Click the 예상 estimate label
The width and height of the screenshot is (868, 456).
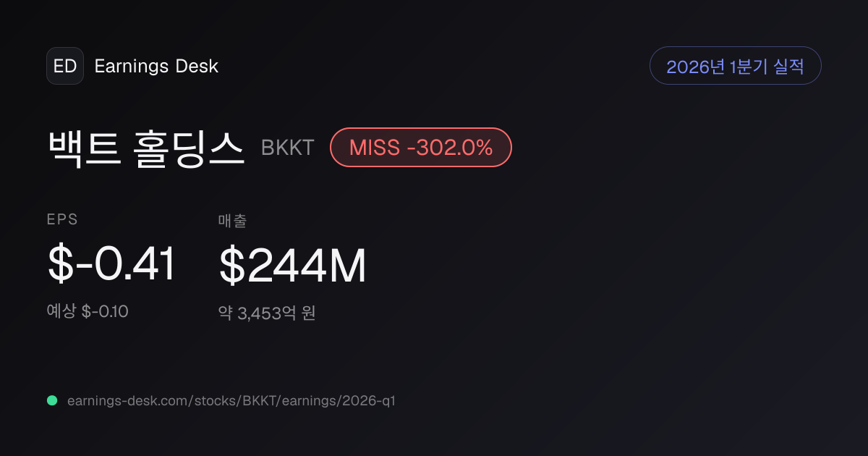61,312
